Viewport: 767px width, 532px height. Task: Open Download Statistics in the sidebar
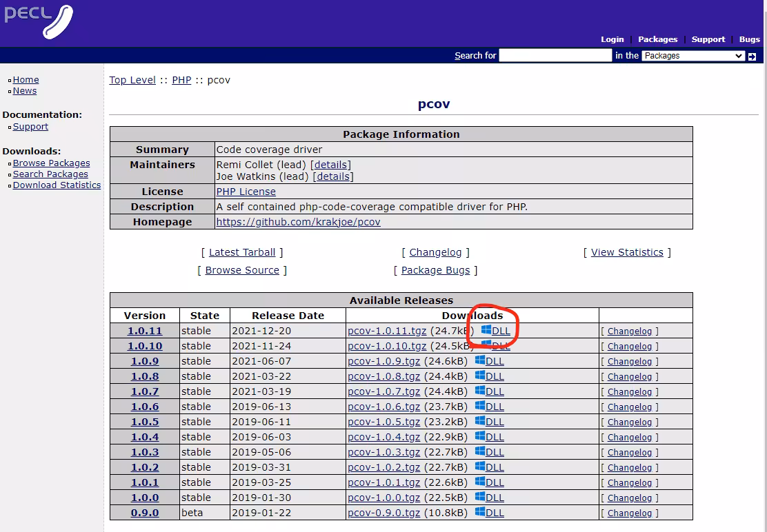57,185
